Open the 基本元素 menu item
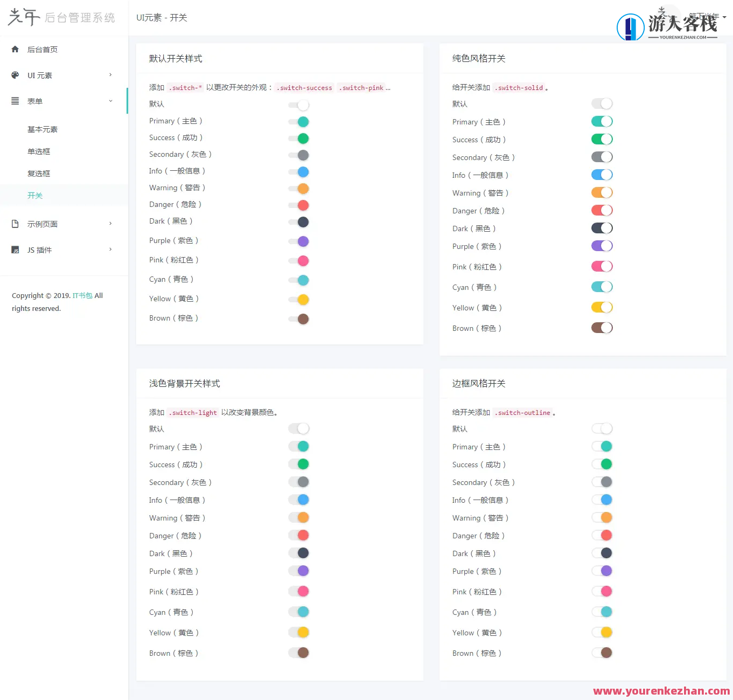Image resolution: width=733 pixels, height=700 pixels. point(43,129)
